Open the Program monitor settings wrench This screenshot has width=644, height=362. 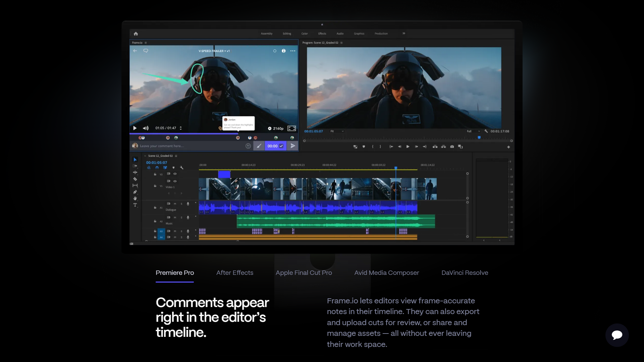click(486, 131)
